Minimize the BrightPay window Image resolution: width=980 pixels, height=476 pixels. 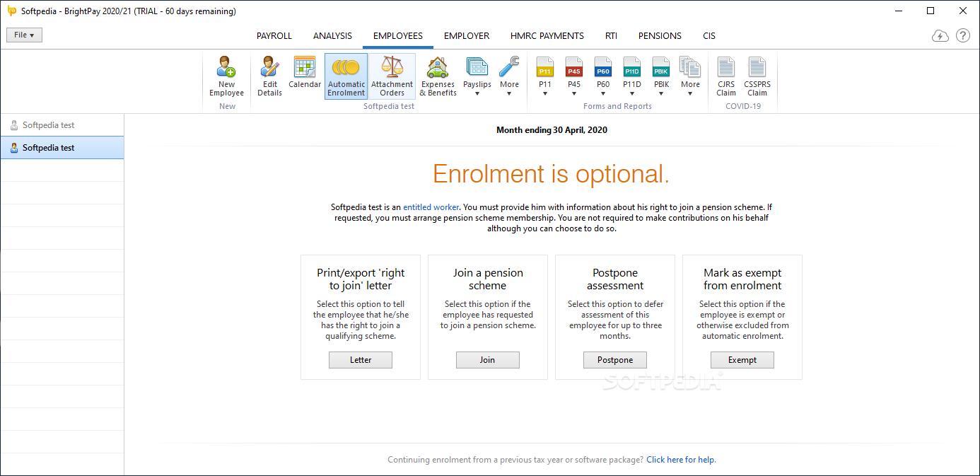(898, 11)
